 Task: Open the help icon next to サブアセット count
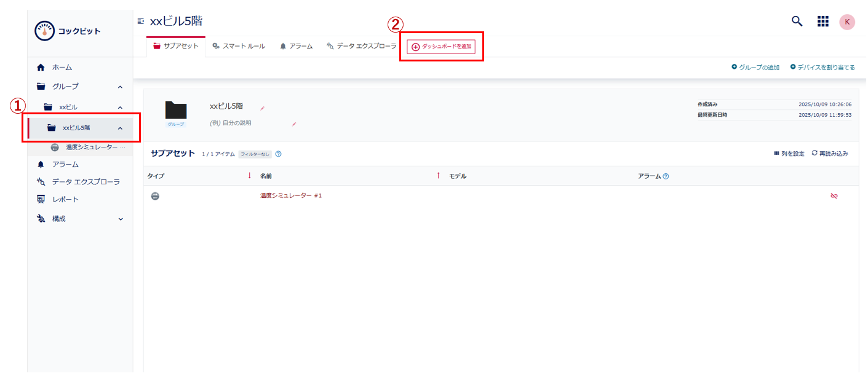(x=279, y=154)
